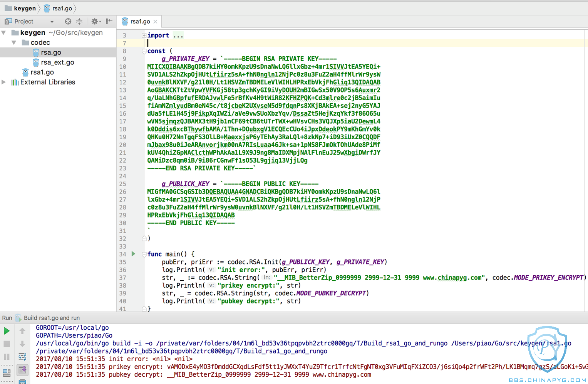Click the Stop process square icon
Viewport: 588px width, 384px height.
[x=7, y=344]
